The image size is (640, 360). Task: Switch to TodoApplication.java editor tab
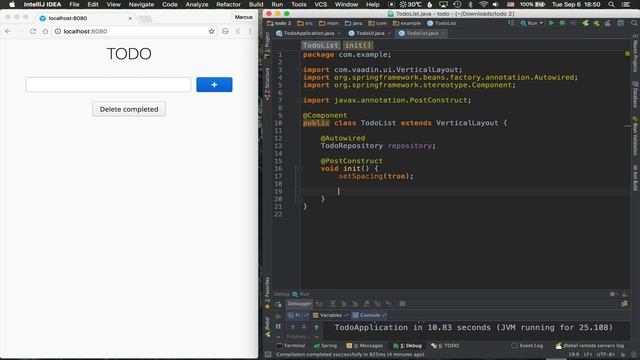coord(309,33)
